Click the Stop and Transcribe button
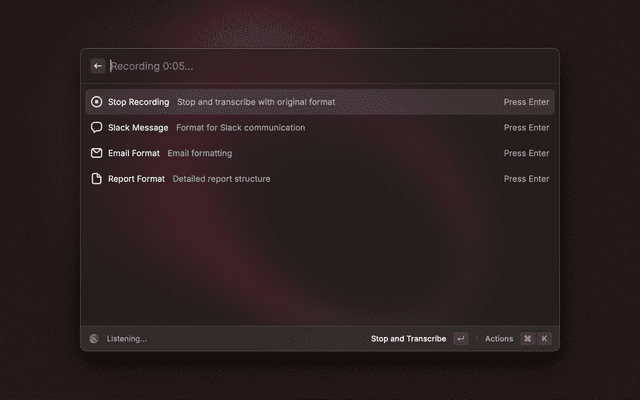The image size is (640, 400). pos(408,339)
